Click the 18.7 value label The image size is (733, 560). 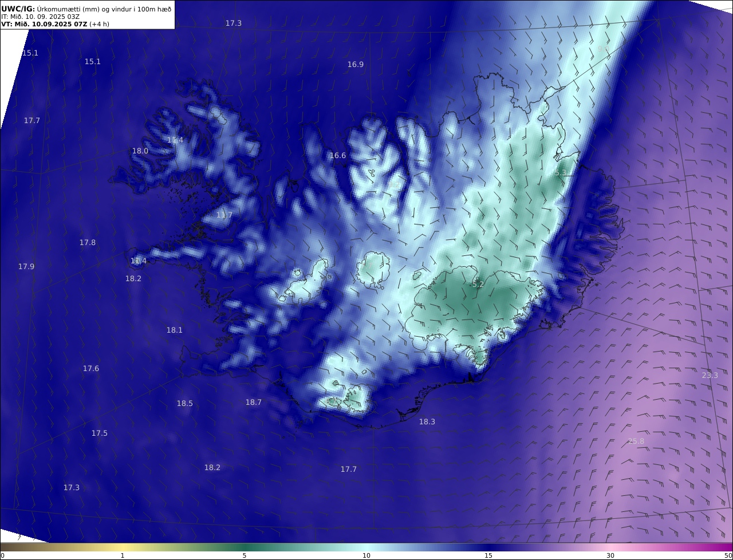click(254, 403)
